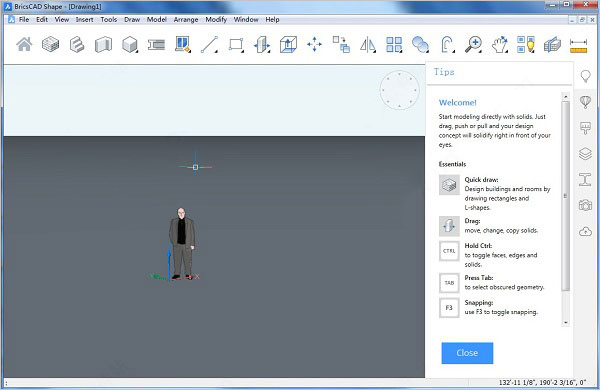Select the Array tool
Viewport: 600px width, 390px height.
coord(394,45)
